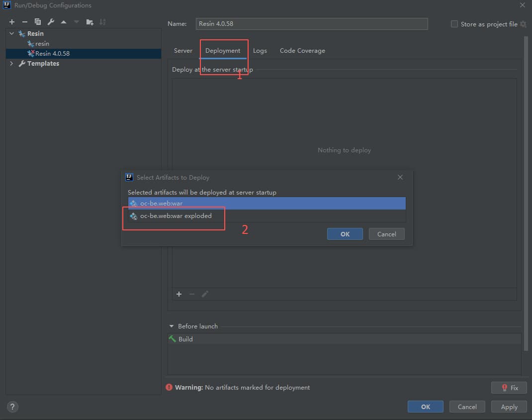The height and width of the screenshot is (420, 532).
Task: Open Edit Templates wrench icon
Action: pyautogui.click(x=51, y=22)
